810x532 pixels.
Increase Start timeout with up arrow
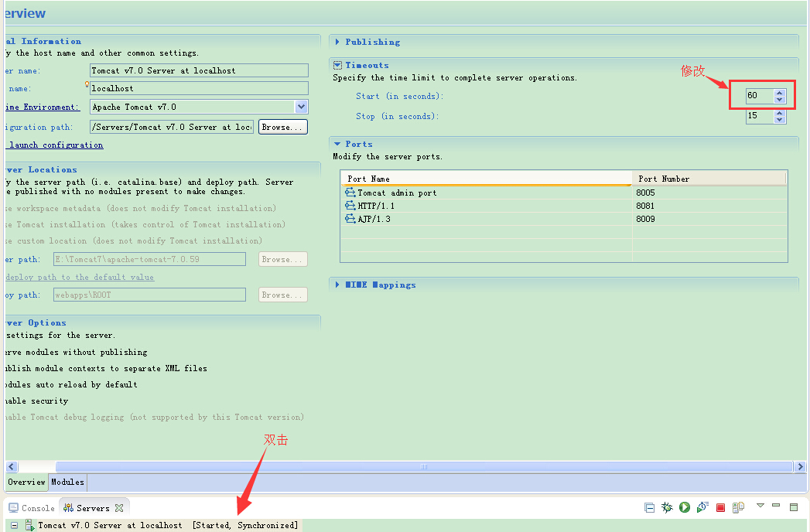(780, 93)
